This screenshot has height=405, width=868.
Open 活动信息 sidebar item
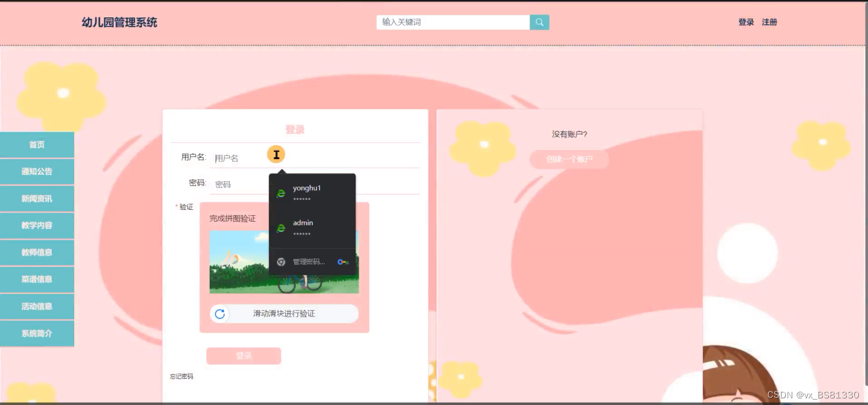[37, 306]
